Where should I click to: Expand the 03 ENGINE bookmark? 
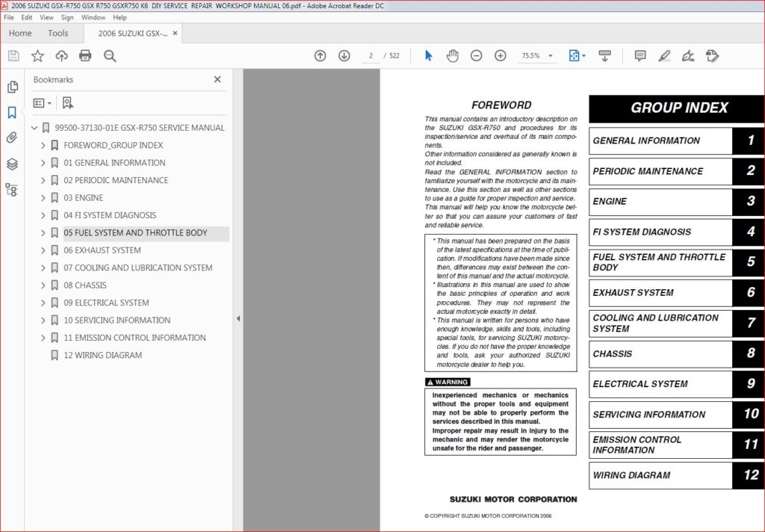(x=43, y=198)
